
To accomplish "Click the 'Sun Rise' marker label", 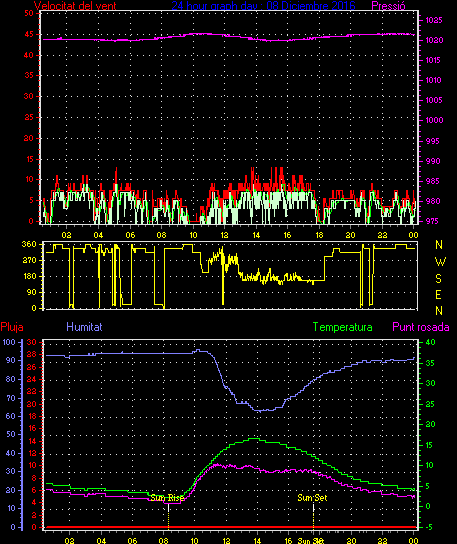I will pyautogui.click(x=167, y=498).
